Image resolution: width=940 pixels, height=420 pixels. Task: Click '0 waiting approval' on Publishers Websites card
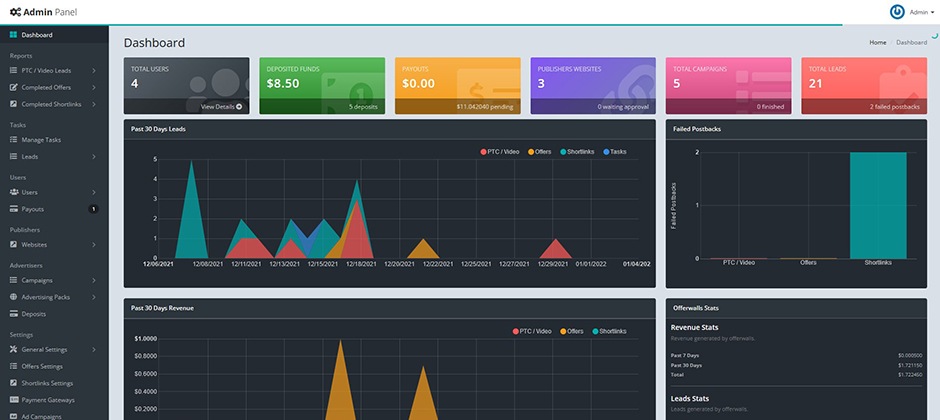point(623,107)
